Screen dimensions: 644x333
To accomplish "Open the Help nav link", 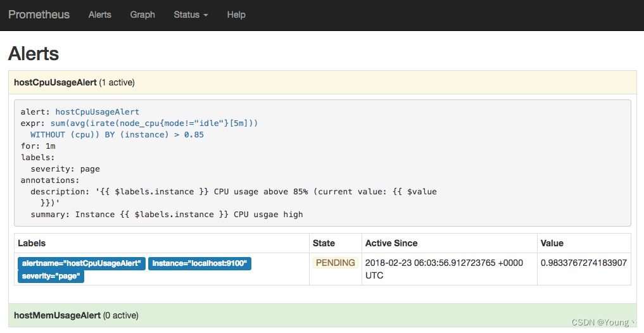I will 236,15.
